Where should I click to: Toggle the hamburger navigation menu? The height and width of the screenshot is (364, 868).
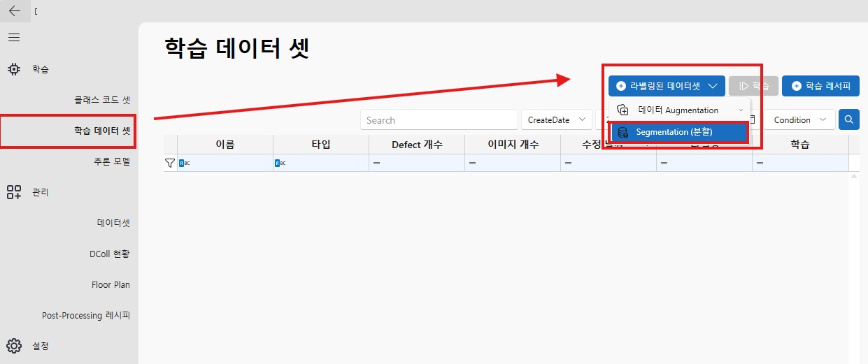pyautogui.click(x=14, y=37)
